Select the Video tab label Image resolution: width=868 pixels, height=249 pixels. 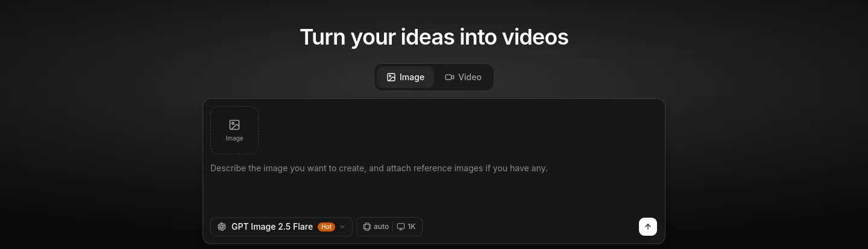click(470, 77)
